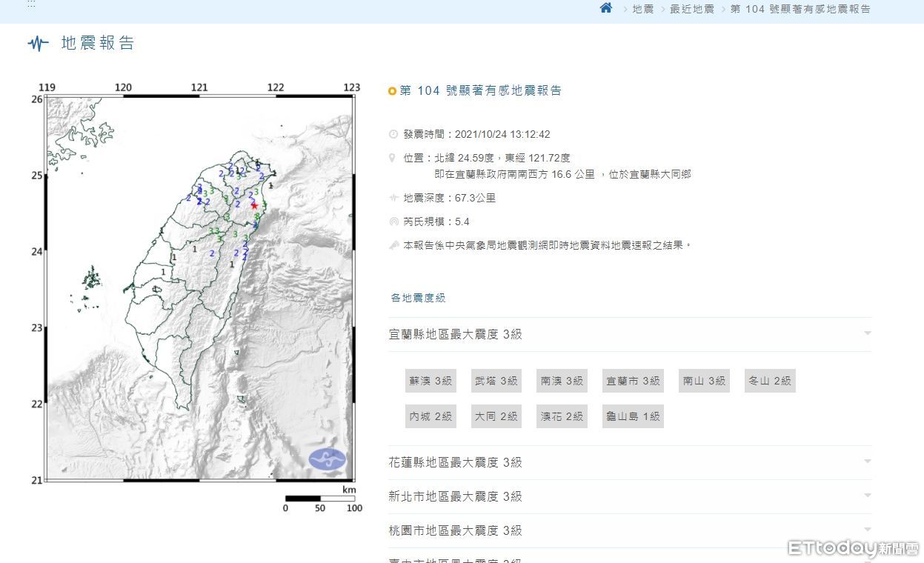Open 最近地震 breadcrumb link
924x563 pixels.
coord(691,9)
